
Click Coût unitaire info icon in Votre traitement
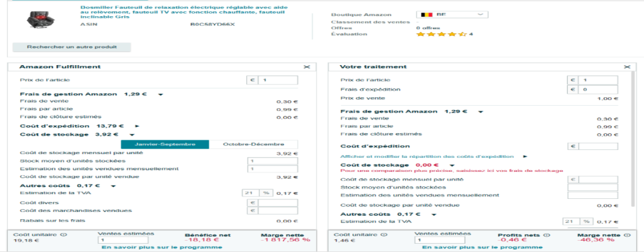coord(385,235)
